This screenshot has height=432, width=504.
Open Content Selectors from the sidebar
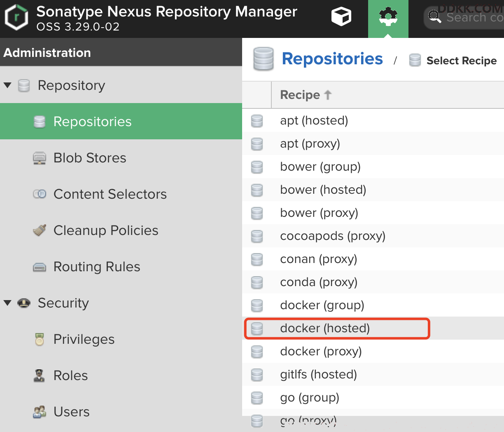[x=121, y=194]
